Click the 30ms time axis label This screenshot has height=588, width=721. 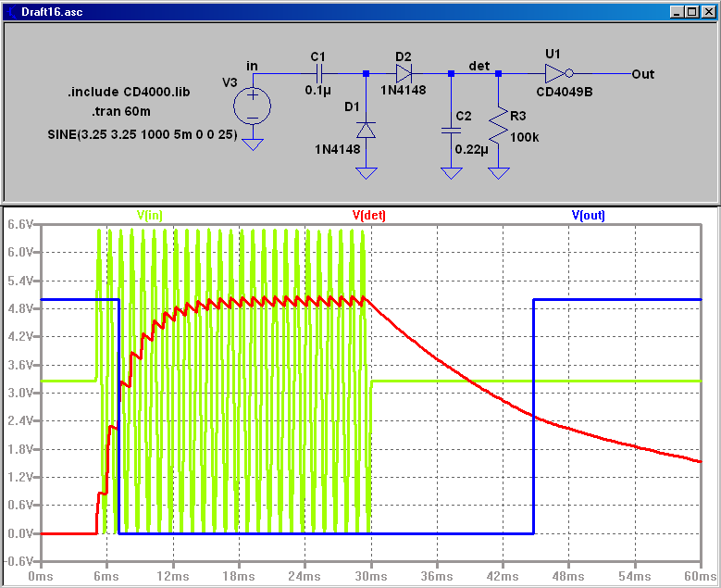tap(370, 577)
